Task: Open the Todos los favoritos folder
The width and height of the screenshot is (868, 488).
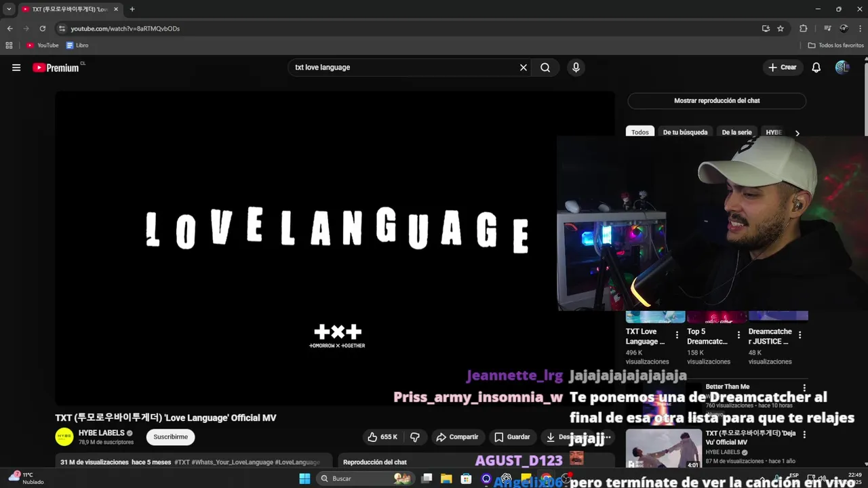Action: (835, 45)
